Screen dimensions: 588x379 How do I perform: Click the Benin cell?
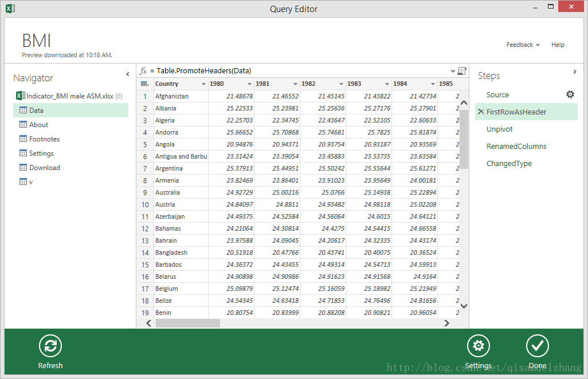point(181,313)
